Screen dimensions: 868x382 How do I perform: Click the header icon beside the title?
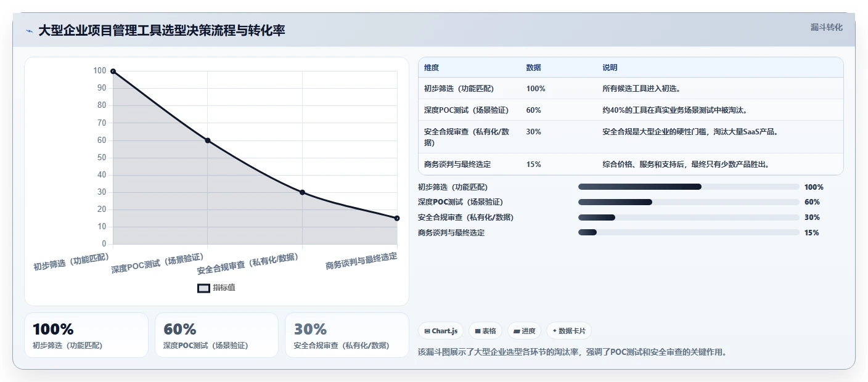point(29,31)
